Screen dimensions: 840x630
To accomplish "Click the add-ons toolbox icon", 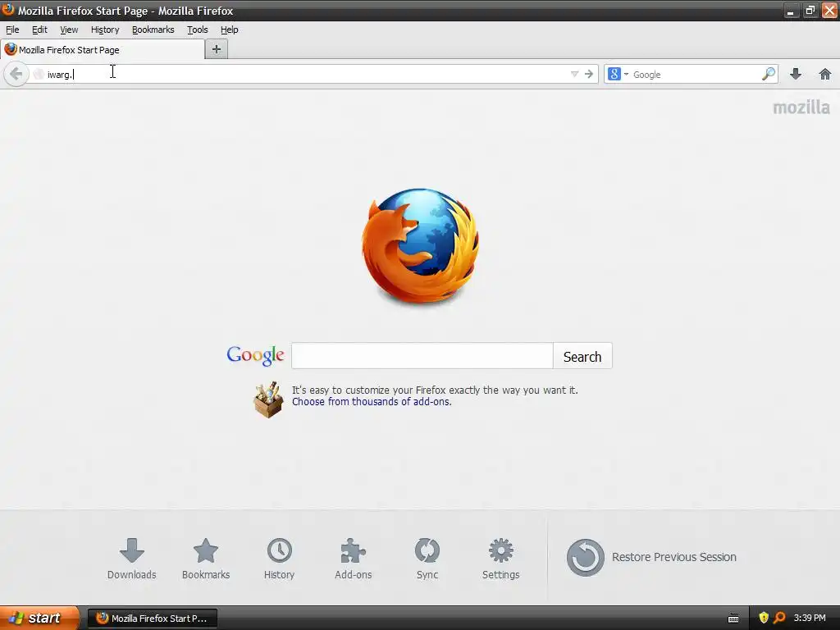I will pos(268,399).
